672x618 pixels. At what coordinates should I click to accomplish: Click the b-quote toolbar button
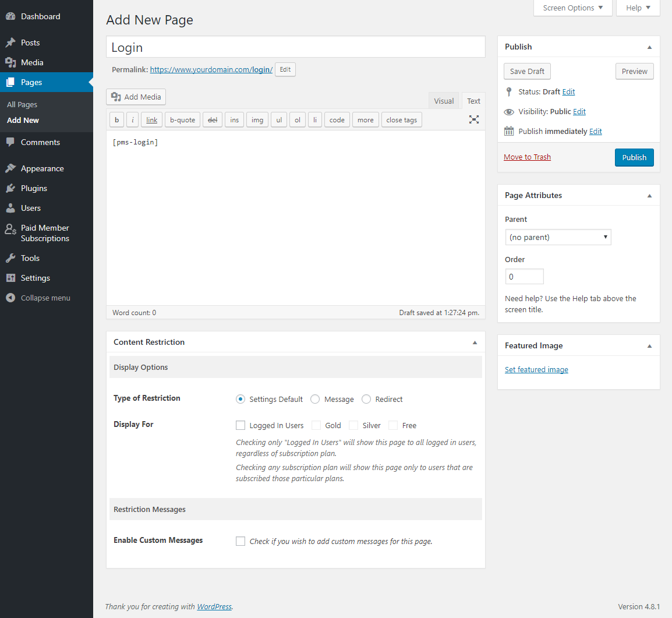tap(182, 120)
